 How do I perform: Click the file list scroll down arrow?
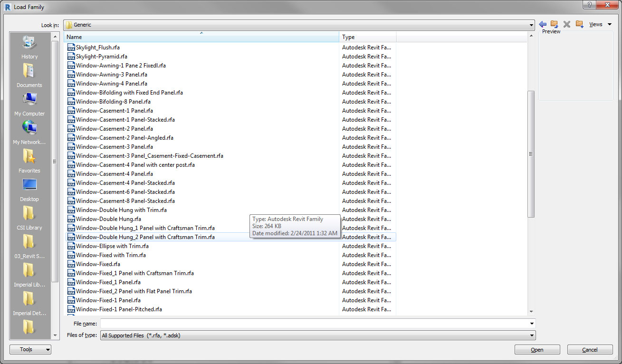point(531,312)
